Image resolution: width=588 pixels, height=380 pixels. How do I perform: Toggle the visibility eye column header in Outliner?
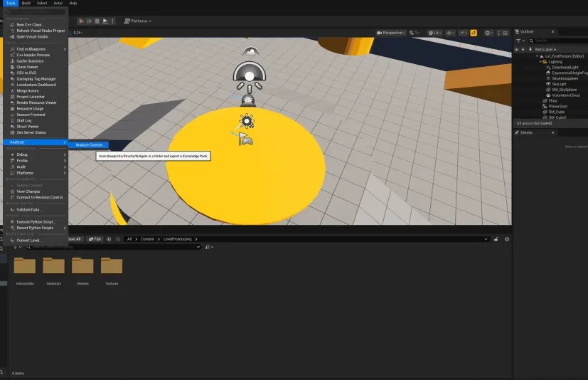pos(517,50)
